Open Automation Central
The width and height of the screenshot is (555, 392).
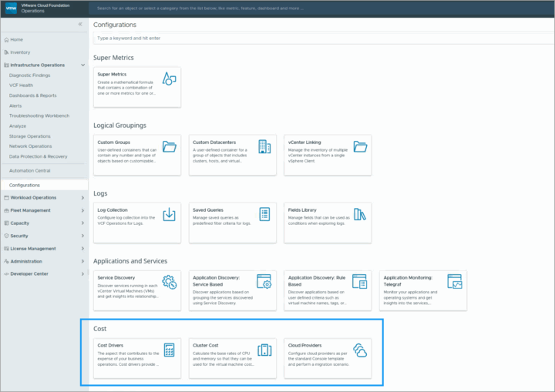(30, 170)
